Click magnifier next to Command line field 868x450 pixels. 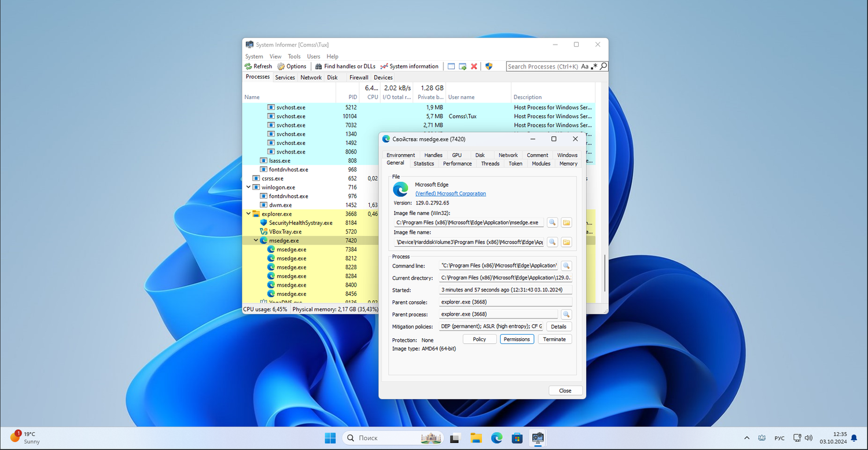pos(566,266)
